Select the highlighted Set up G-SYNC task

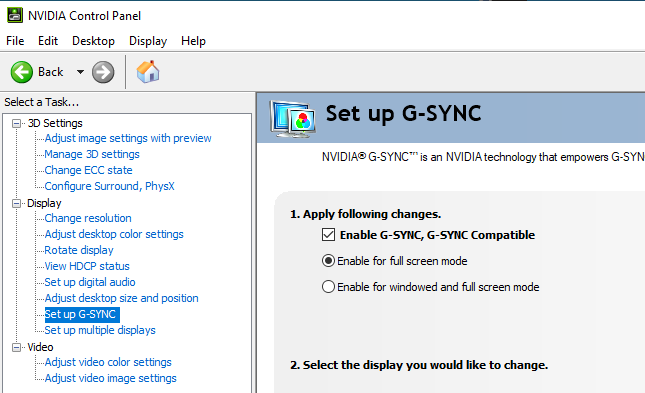[82, 314]
